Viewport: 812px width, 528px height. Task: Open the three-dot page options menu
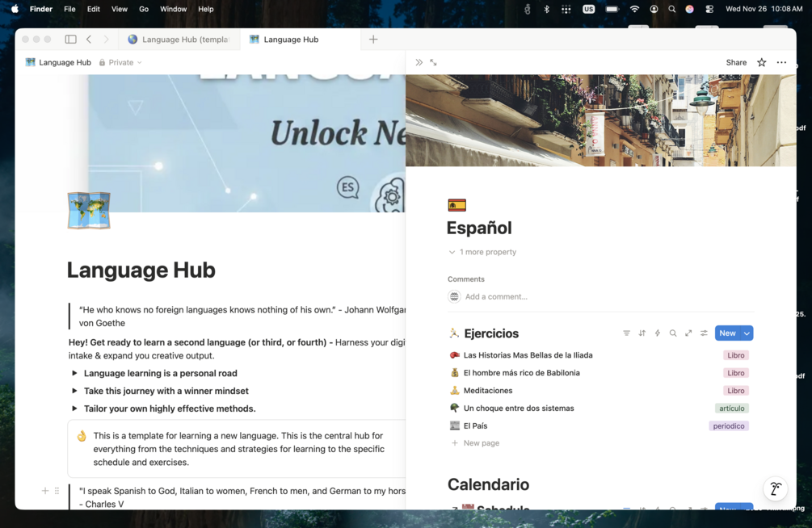[781, 63]
